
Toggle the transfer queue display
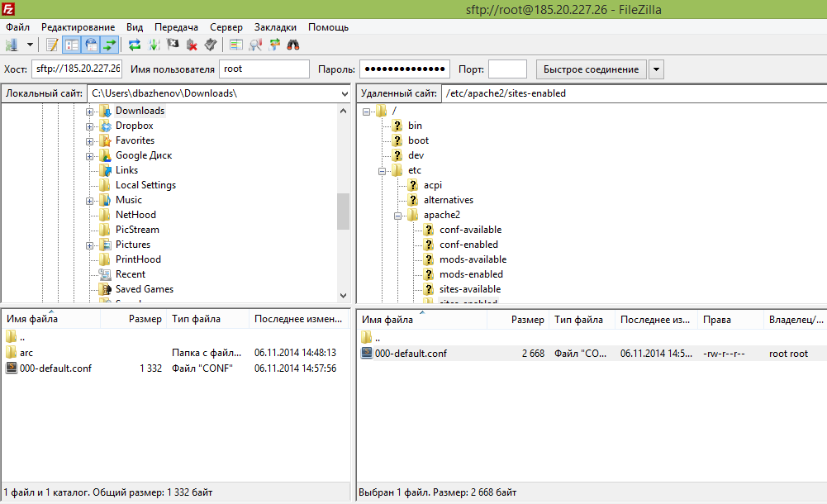pyautogui.click(x=109, y=45)
